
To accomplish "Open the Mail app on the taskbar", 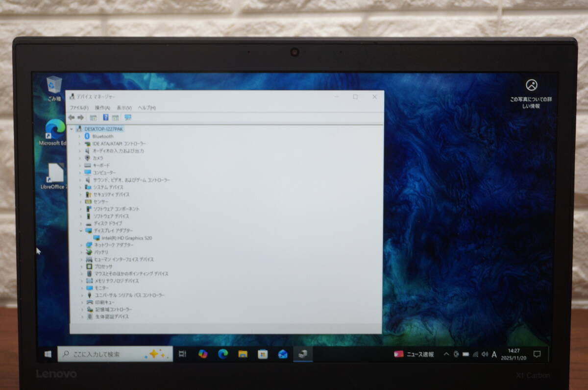I will [x=283, y=354].
